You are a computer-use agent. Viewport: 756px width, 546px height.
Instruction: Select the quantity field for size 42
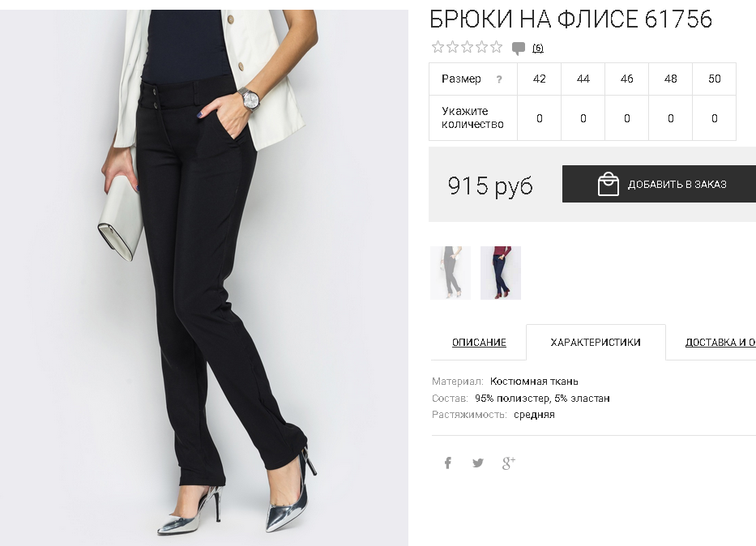(539, 118)
